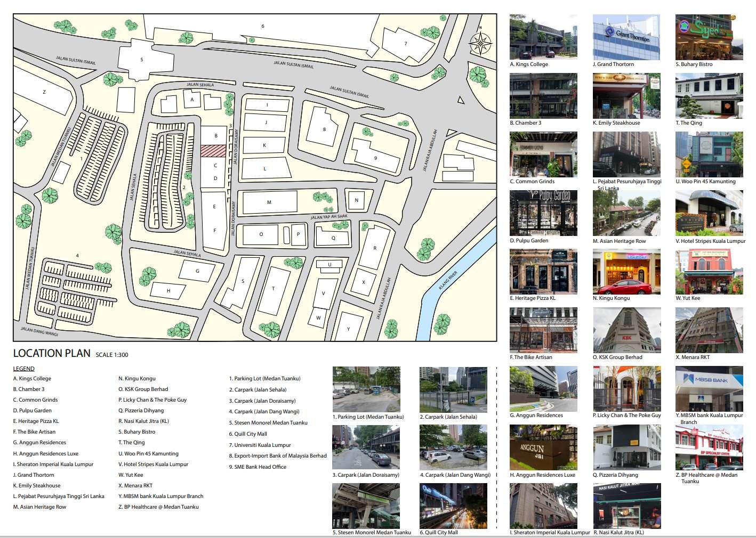Open the Common Grinds photo
756x538 pixels.
[543, 154]
